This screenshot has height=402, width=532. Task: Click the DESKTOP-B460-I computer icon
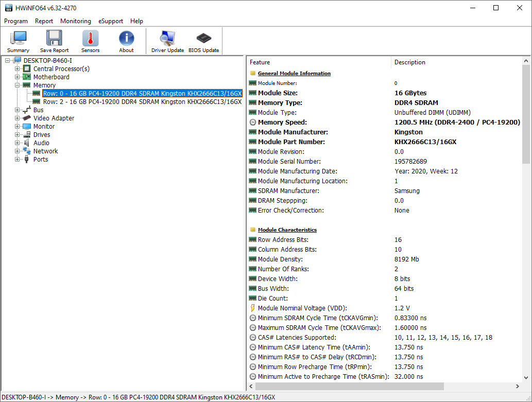18,60
